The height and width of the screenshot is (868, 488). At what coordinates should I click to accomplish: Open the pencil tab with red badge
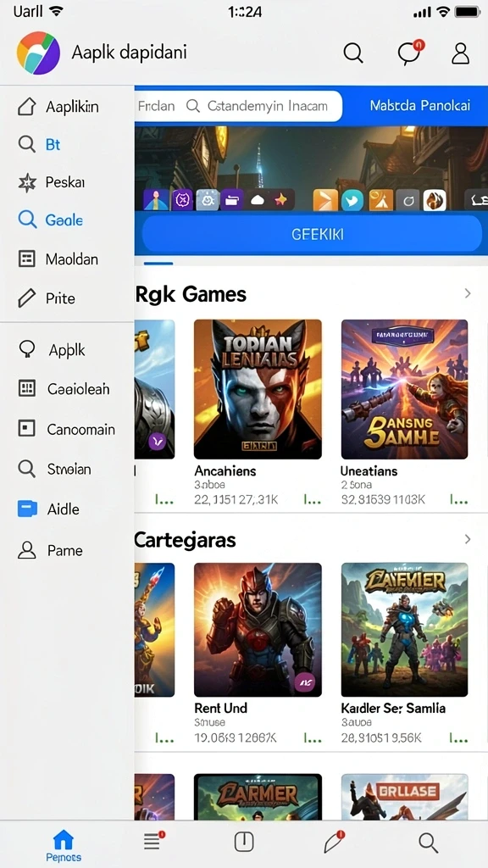point(334,842)
